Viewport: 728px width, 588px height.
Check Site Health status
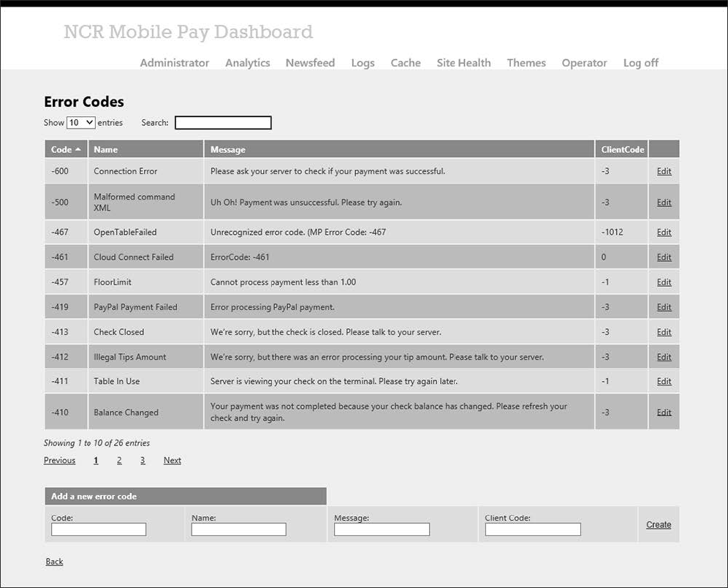(x=463, y=63)
